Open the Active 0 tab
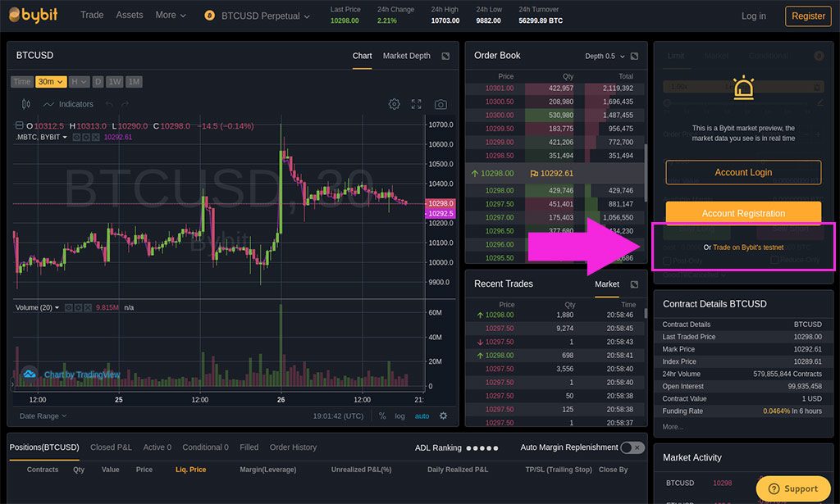This screenshot has width=840, height=504. tap(157, 447)
